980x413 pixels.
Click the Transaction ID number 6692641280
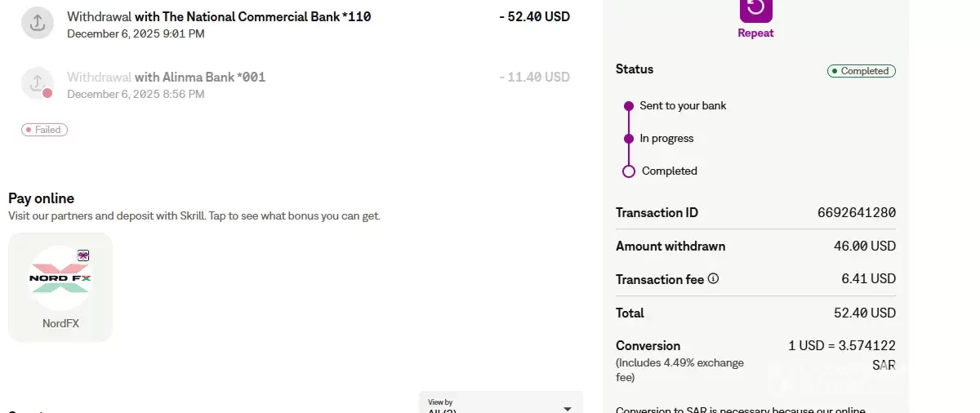[856, 213]
